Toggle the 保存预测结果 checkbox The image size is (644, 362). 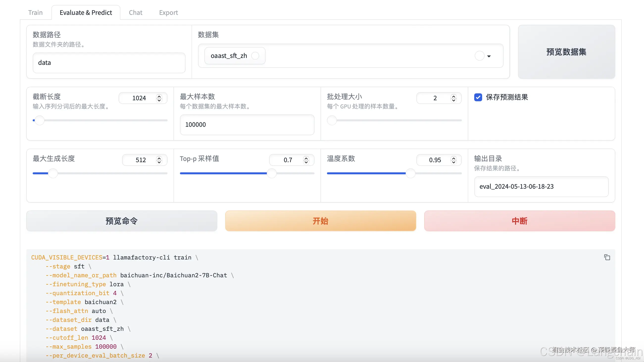(478, 97)
